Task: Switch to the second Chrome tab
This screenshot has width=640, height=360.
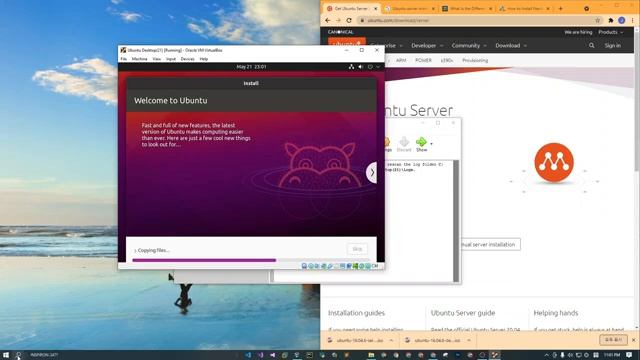Action: pos(409,9)
